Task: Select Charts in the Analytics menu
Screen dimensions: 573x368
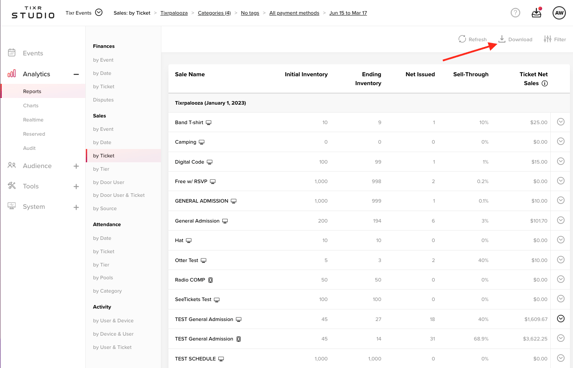Action: click(30, 106)
